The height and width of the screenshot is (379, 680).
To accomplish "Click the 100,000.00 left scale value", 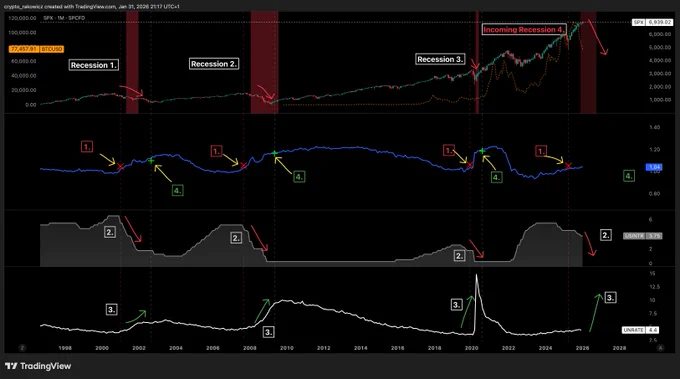I will 22,33.
